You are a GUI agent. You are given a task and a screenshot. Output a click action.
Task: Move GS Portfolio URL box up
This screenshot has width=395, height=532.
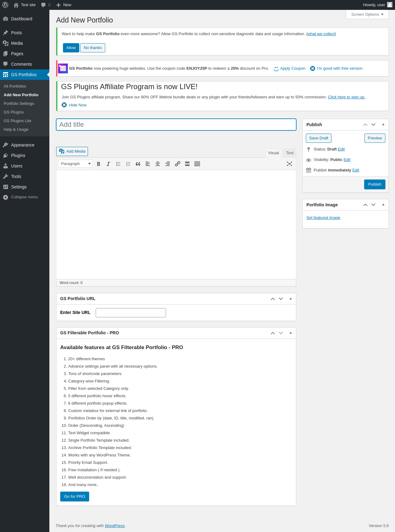pyautogui.click(x=273, y=299)
